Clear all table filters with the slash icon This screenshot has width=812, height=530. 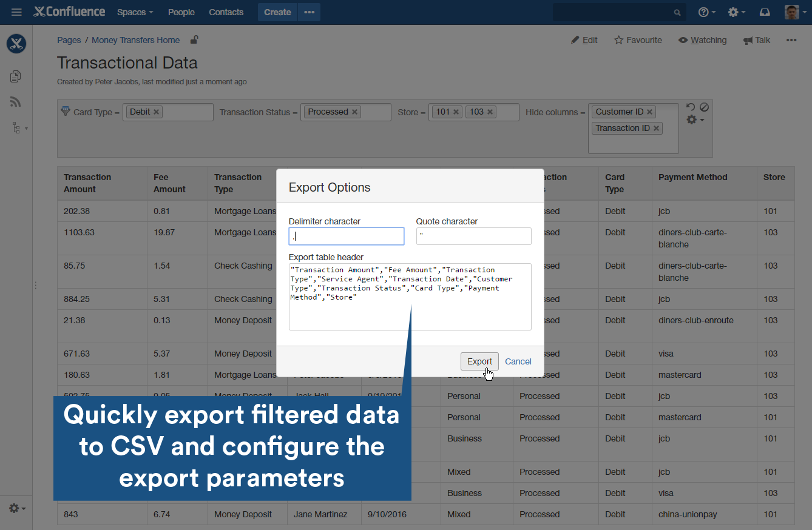[x=704, y=107]
